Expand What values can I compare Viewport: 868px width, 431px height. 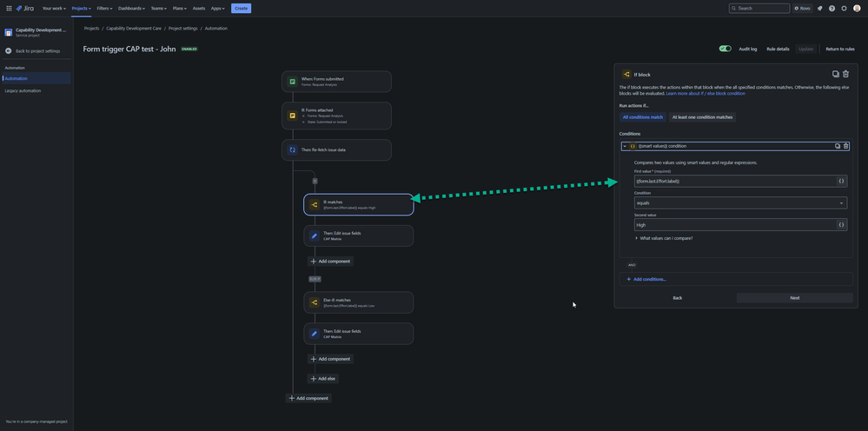(x=664, y=238)
